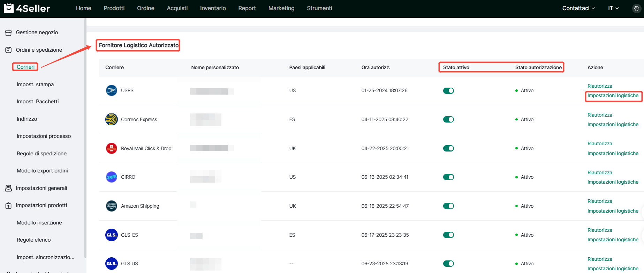Click the USPS carrier logo
Screen dimensions: 644x273
click(111, 90)
